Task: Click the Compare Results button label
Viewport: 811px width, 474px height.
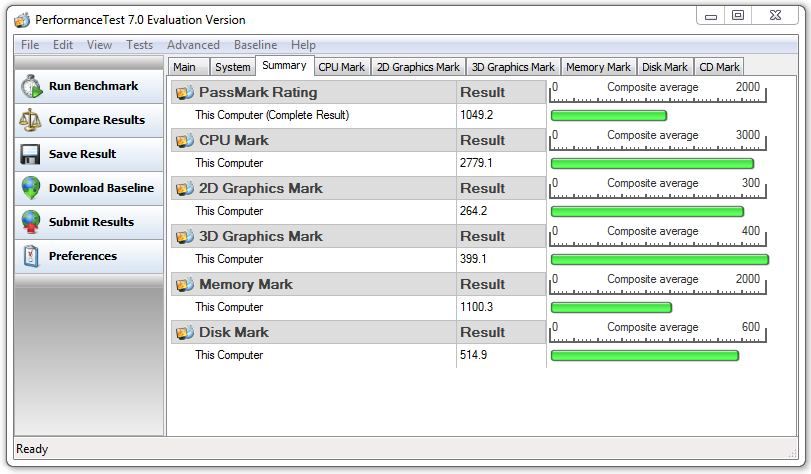Action: (x=97, y=120)
